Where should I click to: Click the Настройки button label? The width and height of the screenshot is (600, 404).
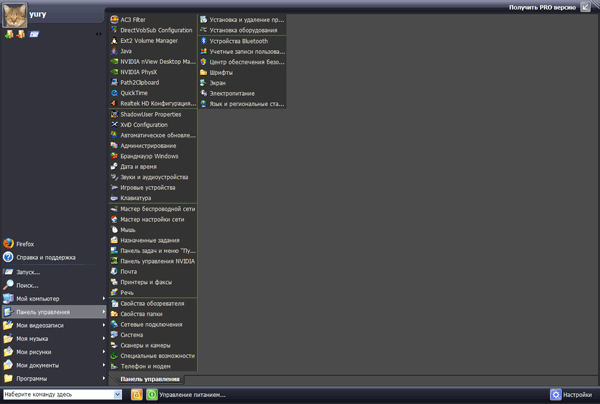(x=577, y=395)
